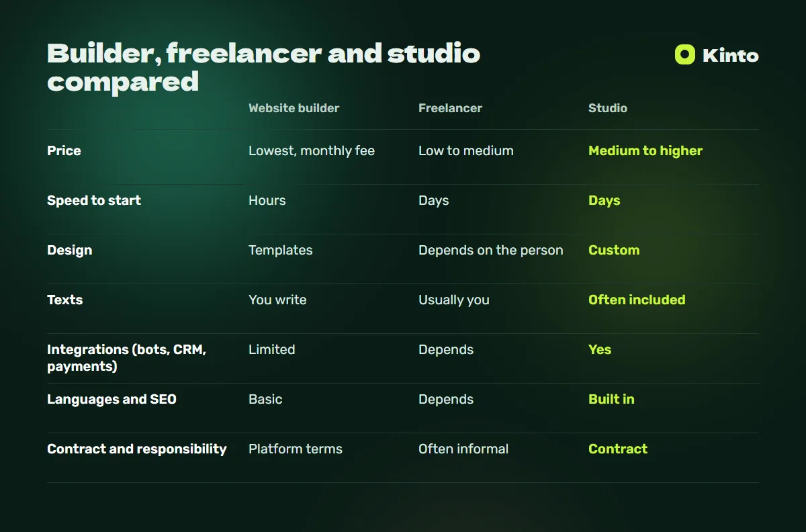806x532 pixels.
Task: Select the 'You write' cell
Action: pyautogui.click(x=277, y=300)
